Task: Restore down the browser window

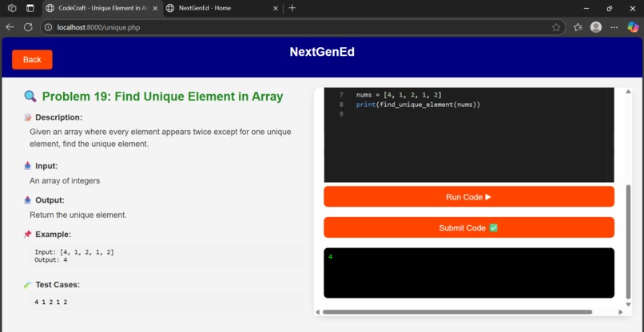Action: (610, 8)
